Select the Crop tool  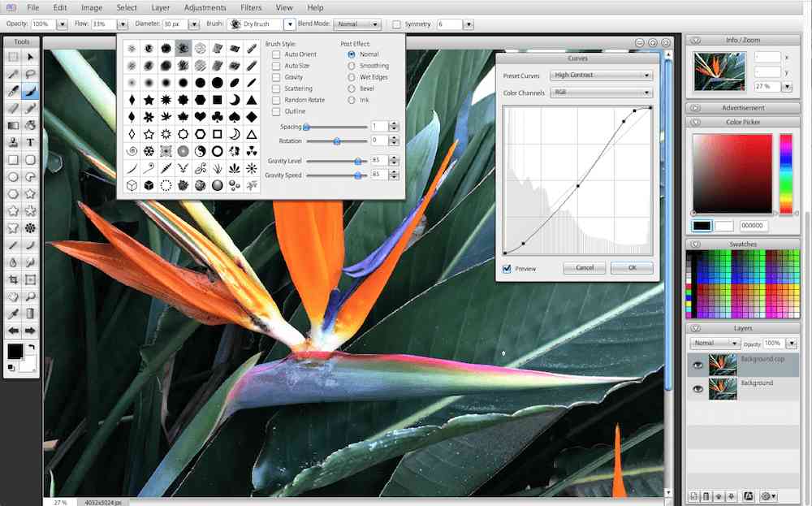coord(13,279)
